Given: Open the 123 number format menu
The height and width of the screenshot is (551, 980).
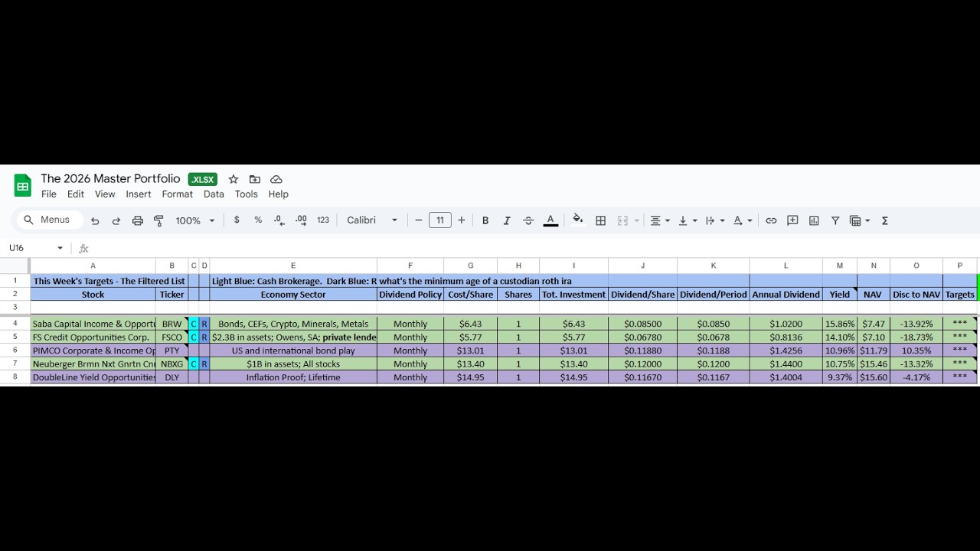Looking at the screenshot, I should click(323, 220).
